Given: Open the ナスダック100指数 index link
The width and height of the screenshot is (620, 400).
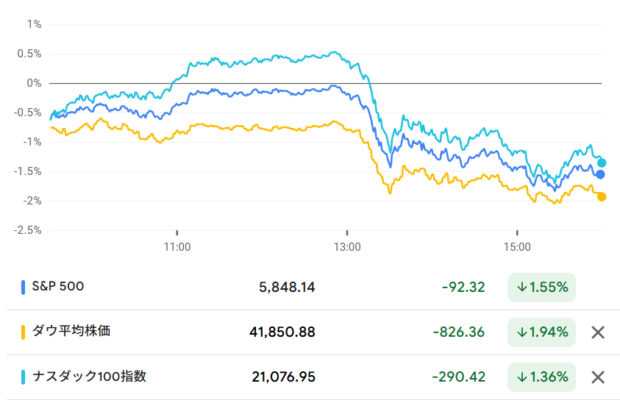Looking at the screenshot, I should [89, 376].
